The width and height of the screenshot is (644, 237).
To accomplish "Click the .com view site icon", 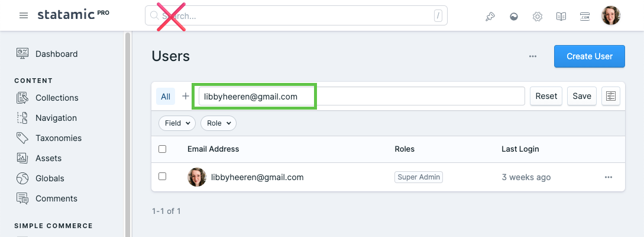I will tap(585, 17).
